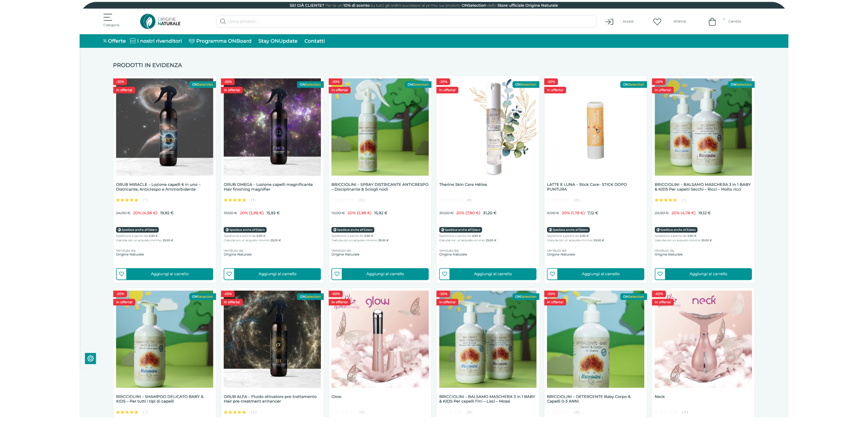Click the Origine Naturale logo
868x446 pixels.
pyautogui.click(x=160, y=21)
